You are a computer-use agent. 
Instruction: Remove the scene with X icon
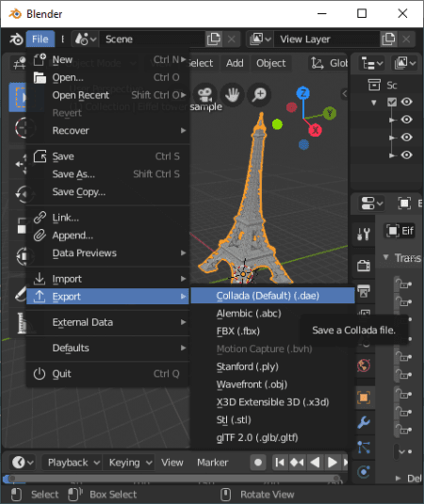(x=231, y=40)
